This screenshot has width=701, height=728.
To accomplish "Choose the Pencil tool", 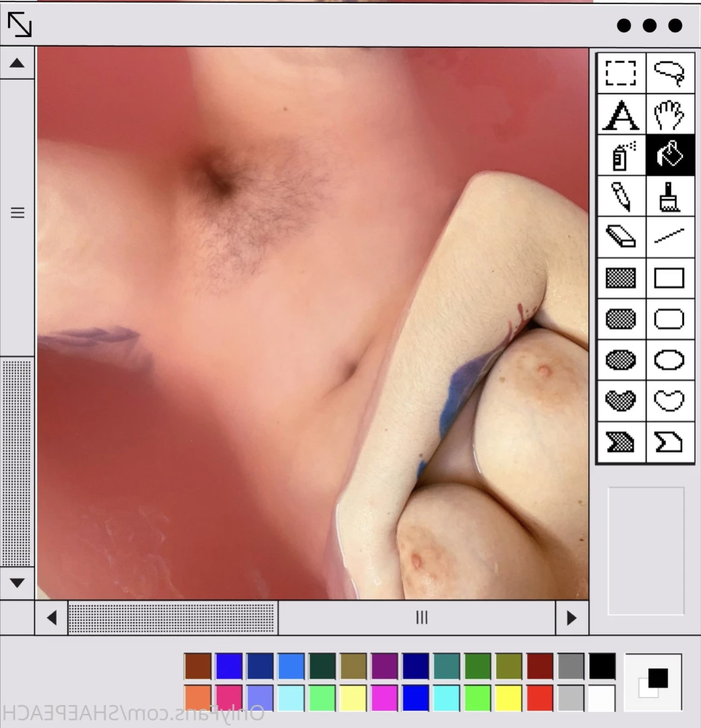I will tap(621, 196).
